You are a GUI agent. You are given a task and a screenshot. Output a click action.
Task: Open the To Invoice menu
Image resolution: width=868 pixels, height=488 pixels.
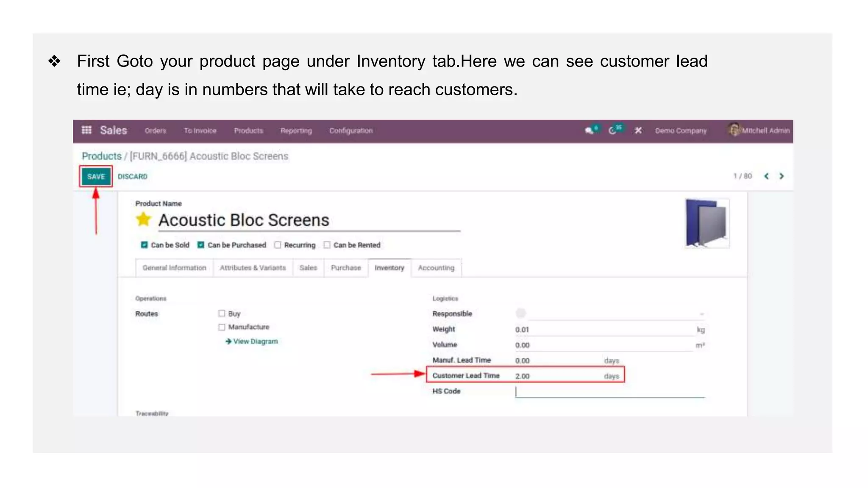tap(200, 131)
